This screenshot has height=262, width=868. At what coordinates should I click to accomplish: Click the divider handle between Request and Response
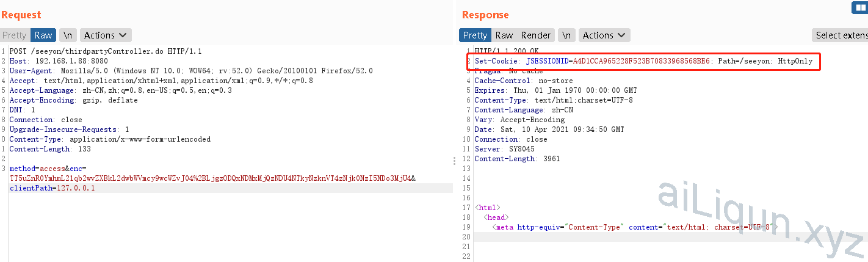454,161
